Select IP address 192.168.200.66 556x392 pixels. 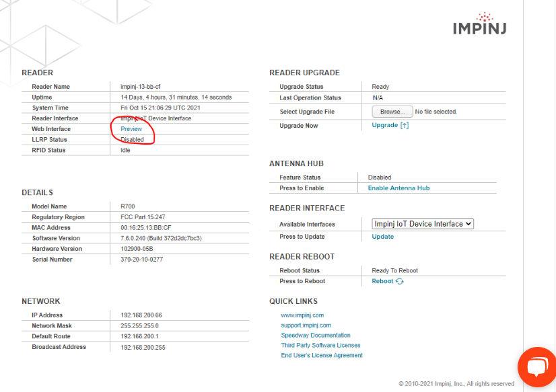(x=141, y=315)
